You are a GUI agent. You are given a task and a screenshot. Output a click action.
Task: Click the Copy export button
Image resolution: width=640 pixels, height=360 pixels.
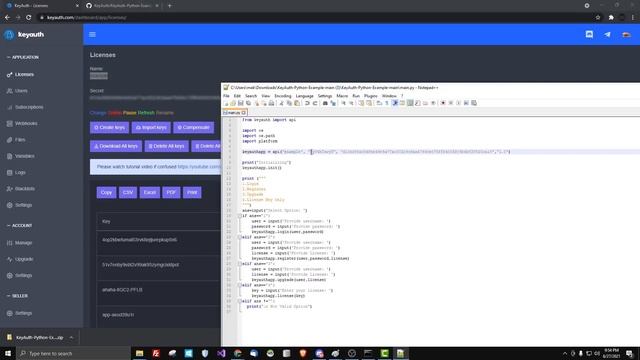[x=106, y=192]
